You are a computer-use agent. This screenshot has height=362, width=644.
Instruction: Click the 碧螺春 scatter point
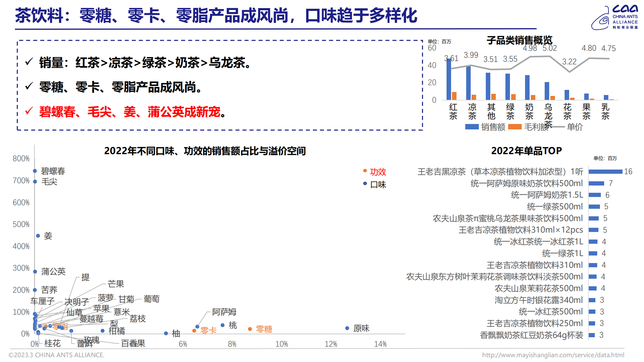click(x=35, y=171)
